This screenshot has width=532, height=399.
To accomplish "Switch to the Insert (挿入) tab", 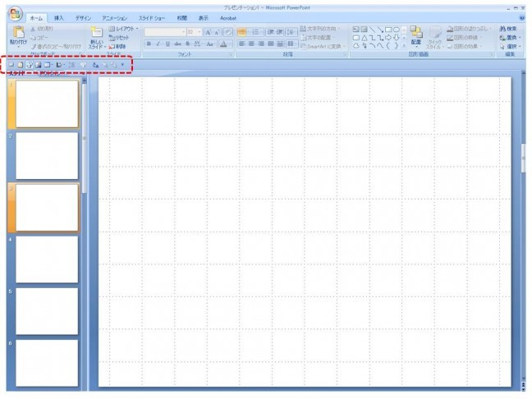I will pyautogui.click(x=58, y=16).
